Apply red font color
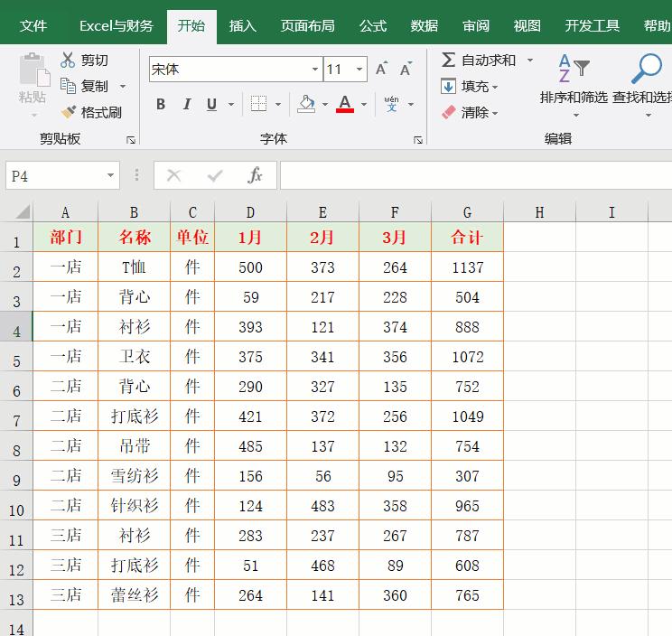Image resolution: width=672 pixels, height=636 pixels. (345, 104)
